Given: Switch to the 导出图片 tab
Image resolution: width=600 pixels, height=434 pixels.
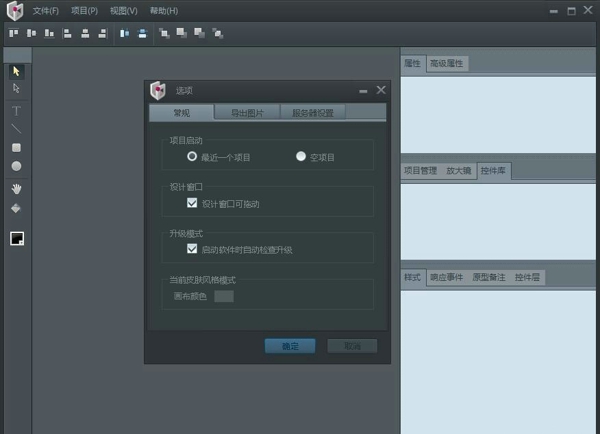Looking at the screenshot, I should coord(246,113).
